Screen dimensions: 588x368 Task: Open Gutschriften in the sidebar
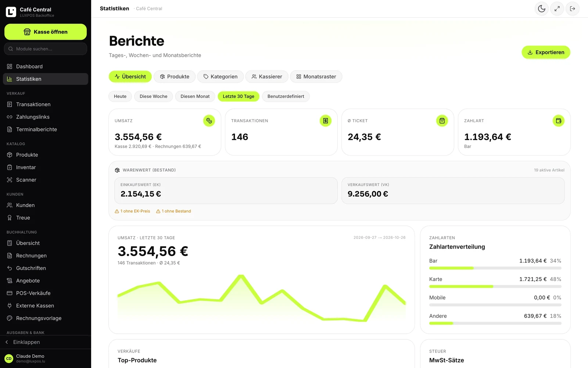(x=46, y=268)
